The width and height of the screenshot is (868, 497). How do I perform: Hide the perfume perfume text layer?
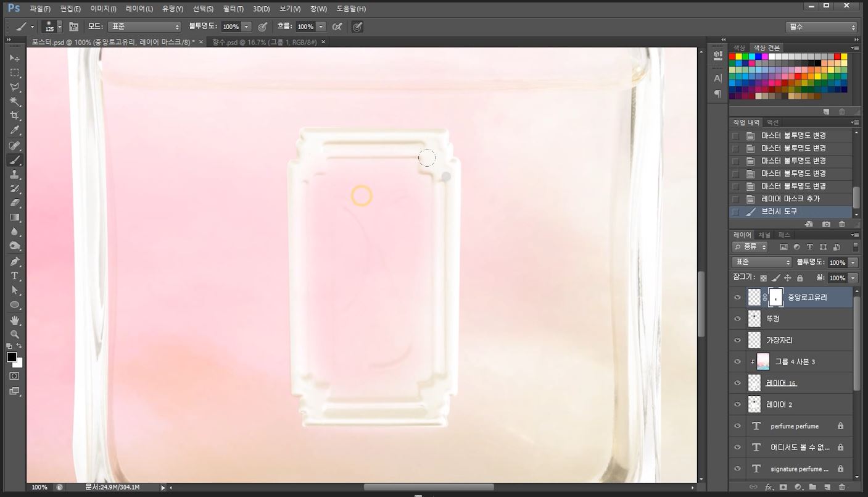737,426
